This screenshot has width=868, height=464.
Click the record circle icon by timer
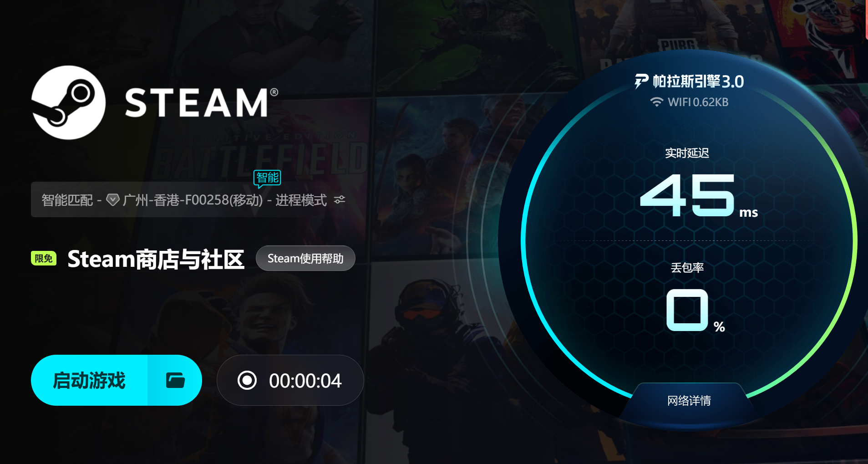click(x=247, y=380)
